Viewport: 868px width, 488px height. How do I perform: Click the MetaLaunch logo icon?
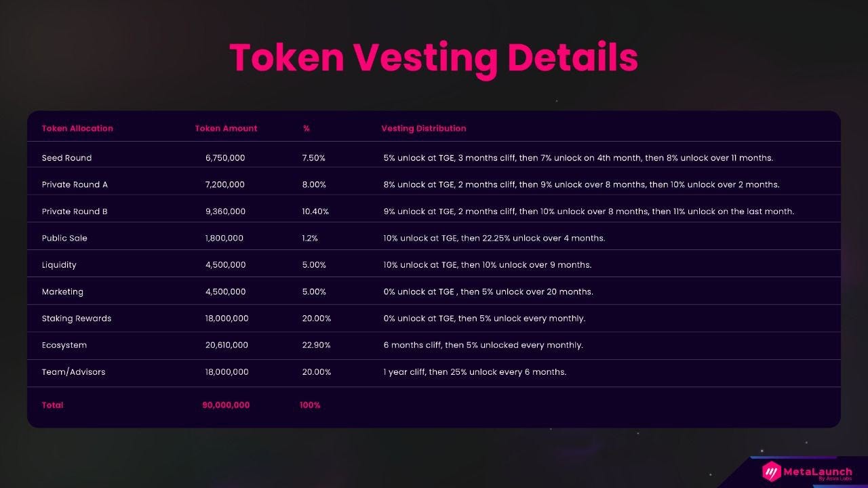pos(771,472)
